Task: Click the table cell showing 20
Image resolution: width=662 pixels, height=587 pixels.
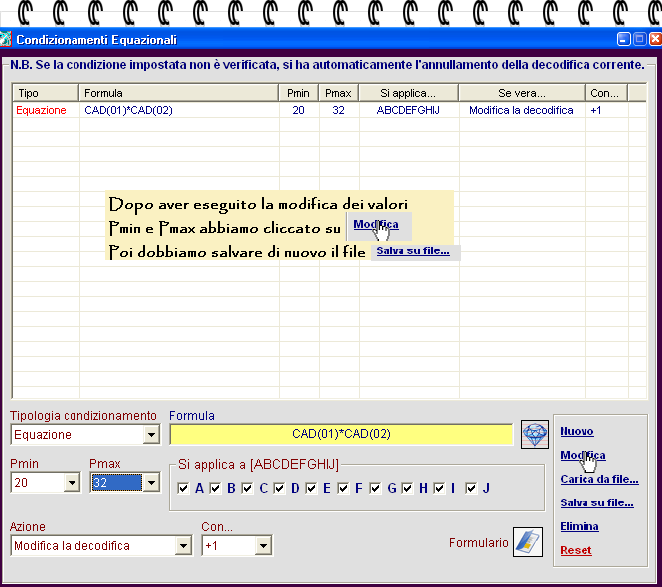Action: [298, 110]
